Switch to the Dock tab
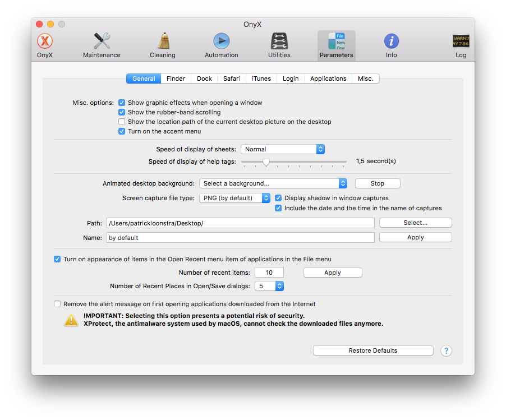This screenshot has height=420, width=506. point(204,79)
